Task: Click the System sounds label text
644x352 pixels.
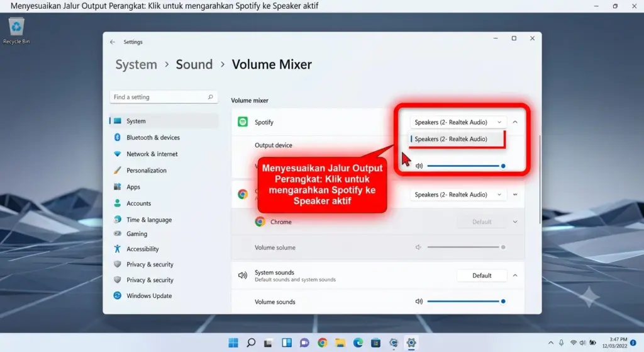Action: click(x=274, y=272)
